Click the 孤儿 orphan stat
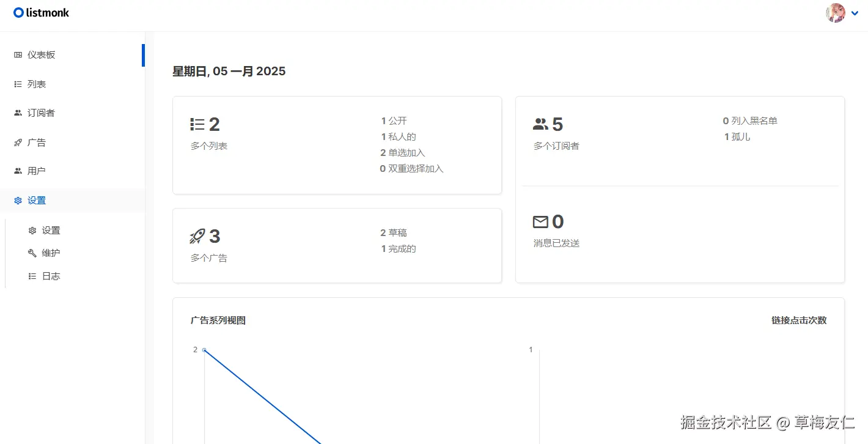The height and width of the screenshot is (444, 868). point(737,137)
